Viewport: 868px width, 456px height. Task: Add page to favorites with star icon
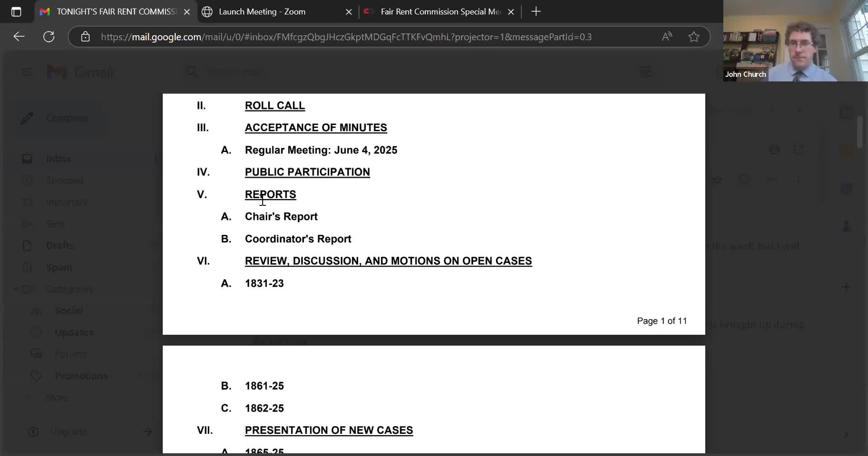click(694, 37)
